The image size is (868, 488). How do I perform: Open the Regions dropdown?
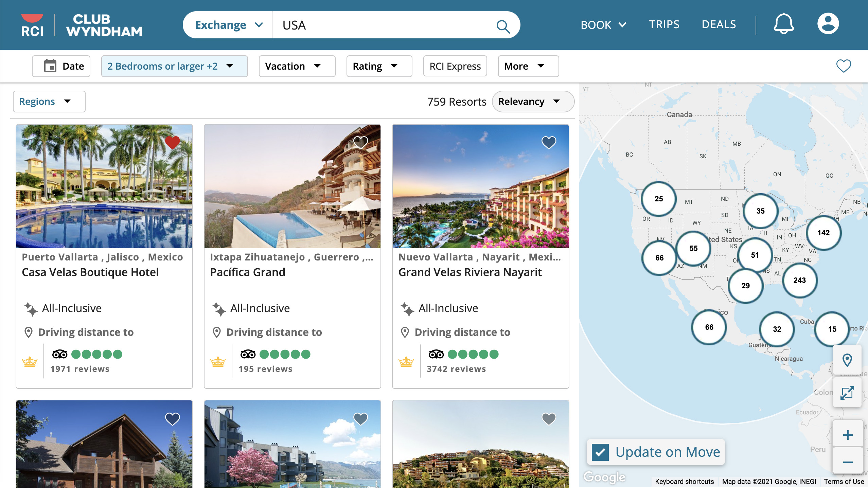49,102
